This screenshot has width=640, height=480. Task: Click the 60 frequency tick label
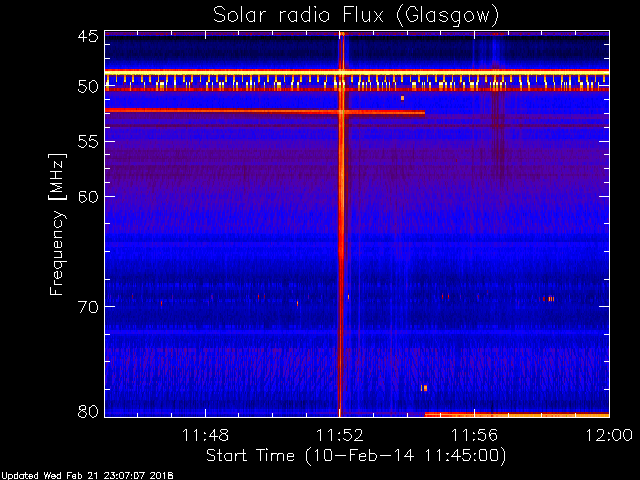[88, 197]
